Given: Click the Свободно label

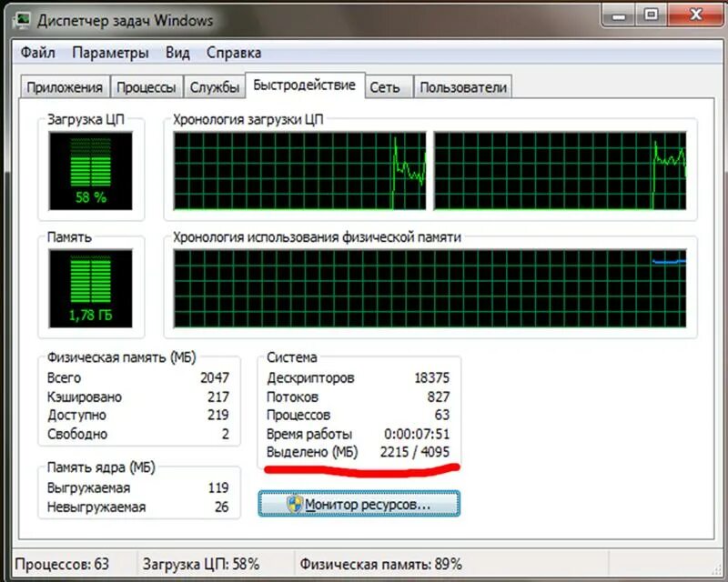Looking at the screenshot, I should click(x=77, y=434).
